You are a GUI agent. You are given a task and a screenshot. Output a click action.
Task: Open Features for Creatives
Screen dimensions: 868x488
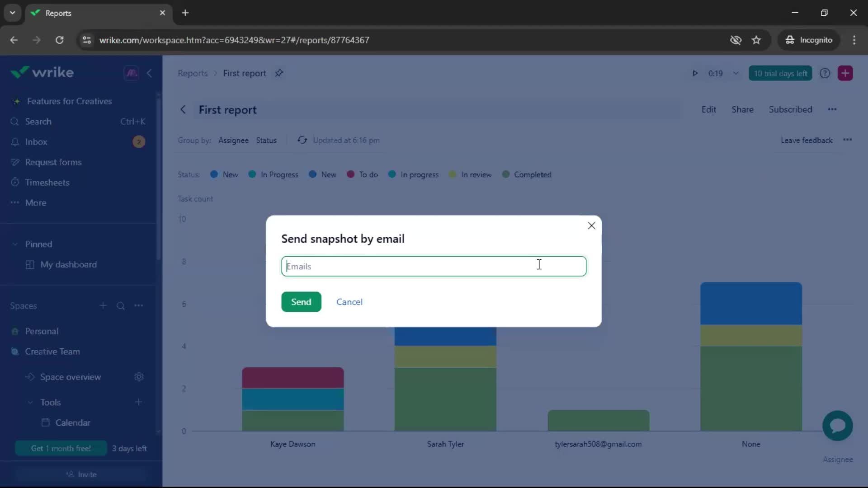pyautogui.click(x=69, y=101)
